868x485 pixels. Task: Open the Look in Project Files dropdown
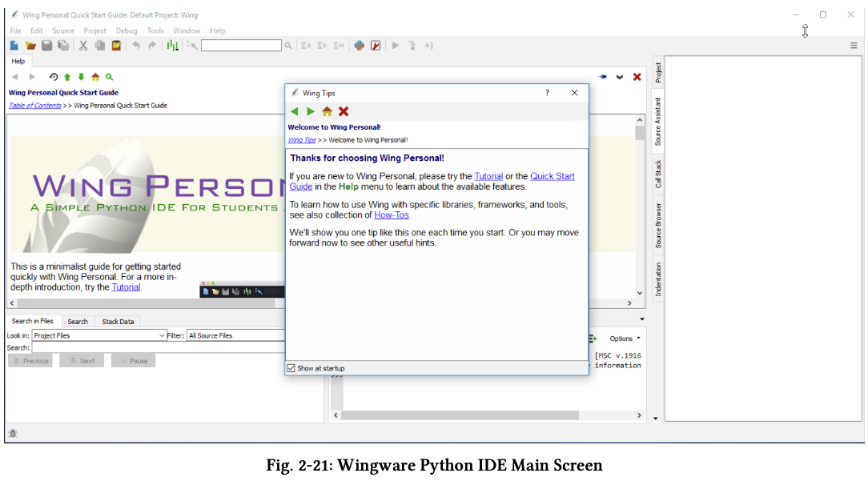pyautogui.click(x=98, y=335)
